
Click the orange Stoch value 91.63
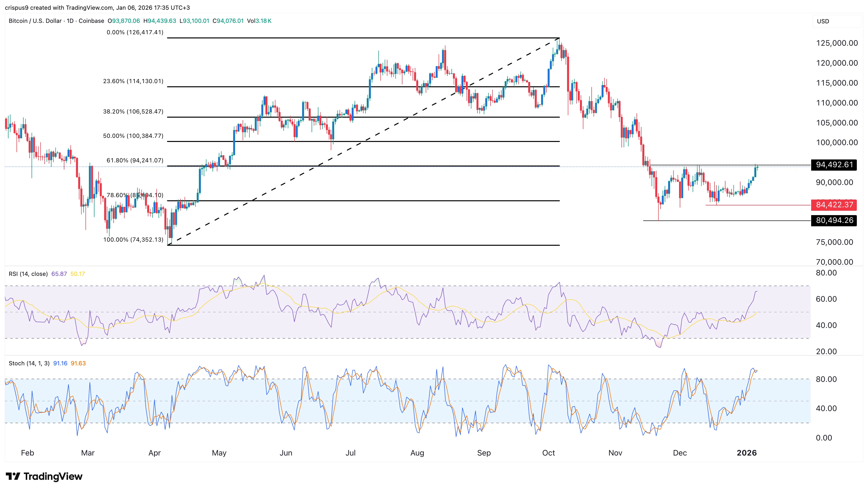[78, 363]
